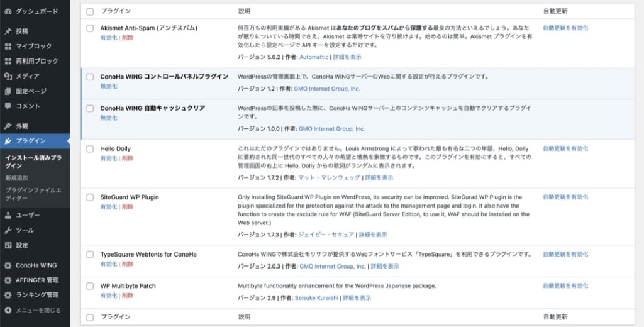Enable auto-updates for WP Multibyte Patch
The image size is (644, 327).
point(565,285)
